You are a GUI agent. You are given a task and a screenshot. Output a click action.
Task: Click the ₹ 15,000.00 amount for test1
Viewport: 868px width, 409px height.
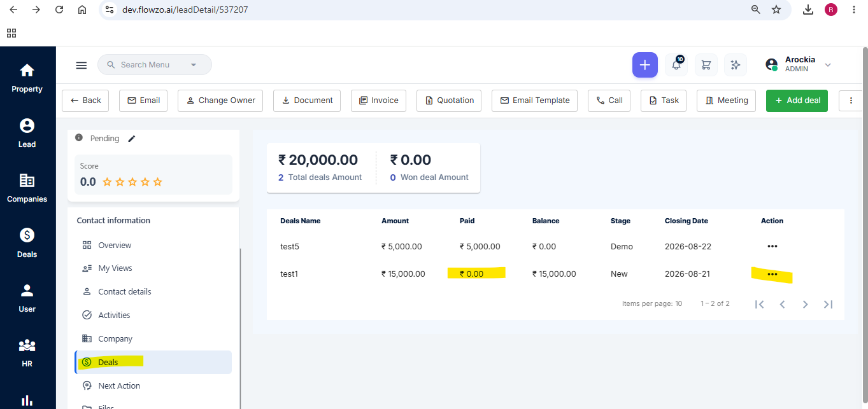coord(403,274)
